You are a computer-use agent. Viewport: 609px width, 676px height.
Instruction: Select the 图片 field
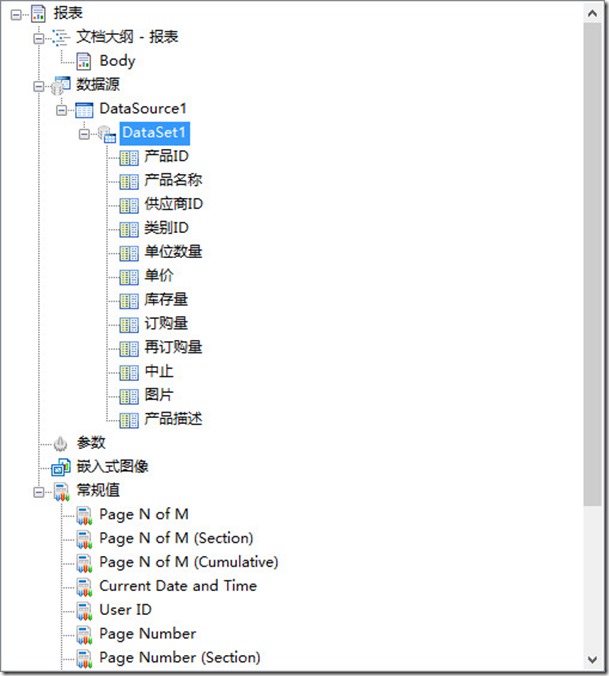[x=159, y=395]
